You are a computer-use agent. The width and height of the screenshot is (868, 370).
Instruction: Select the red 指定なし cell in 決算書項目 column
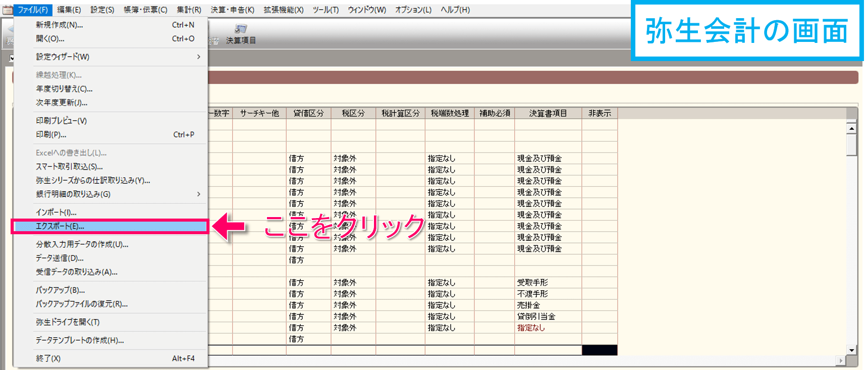[548, 328]
